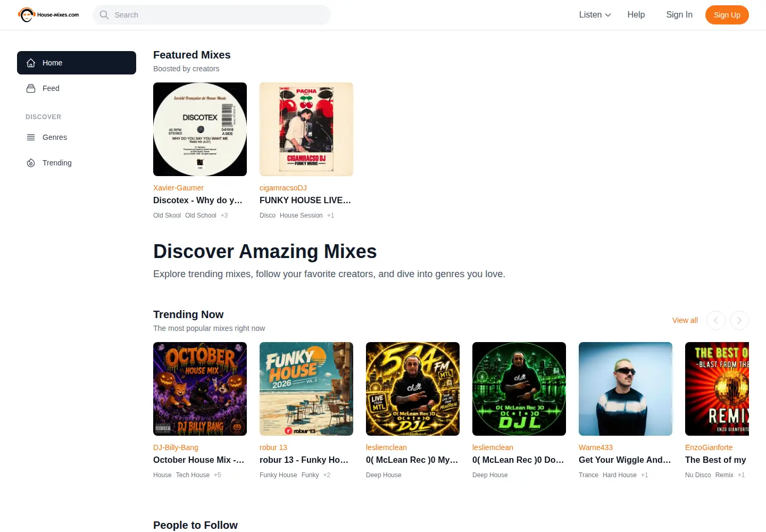Select the Old Skool genre tag
Screen dimensions: 766x532
pos(167,215)
